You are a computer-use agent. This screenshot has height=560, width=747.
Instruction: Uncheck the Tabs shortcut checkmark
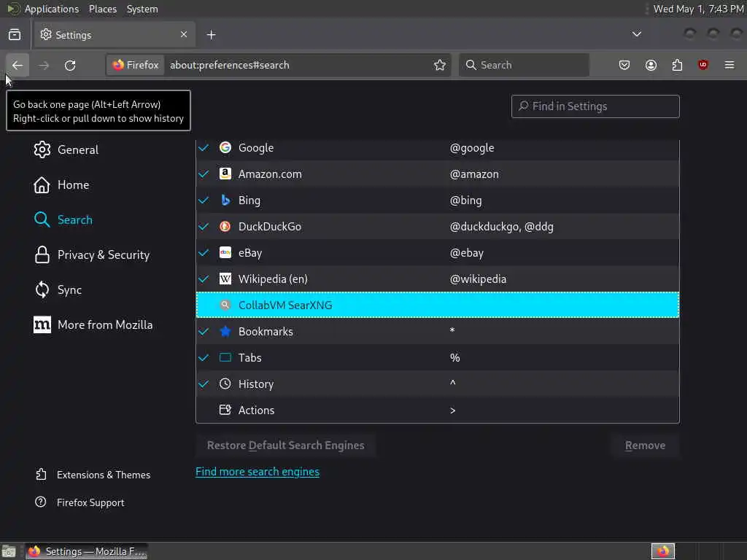tap(204, 357)
